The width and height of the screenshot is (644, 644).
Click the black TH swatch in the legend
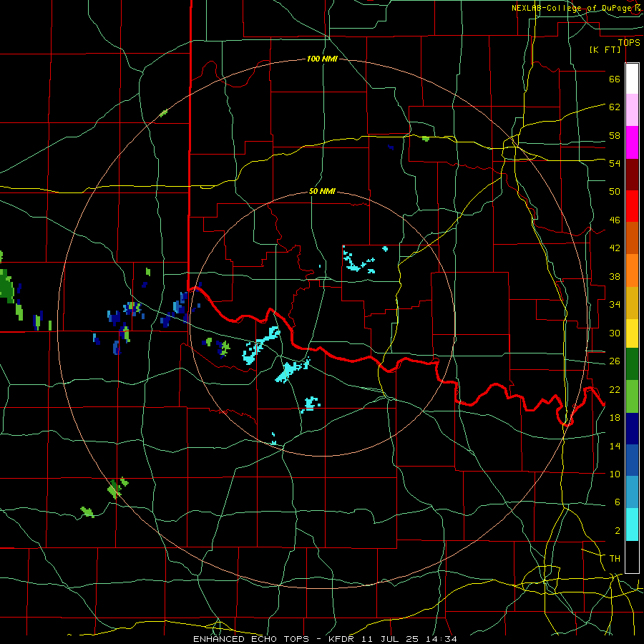[632, 557]
